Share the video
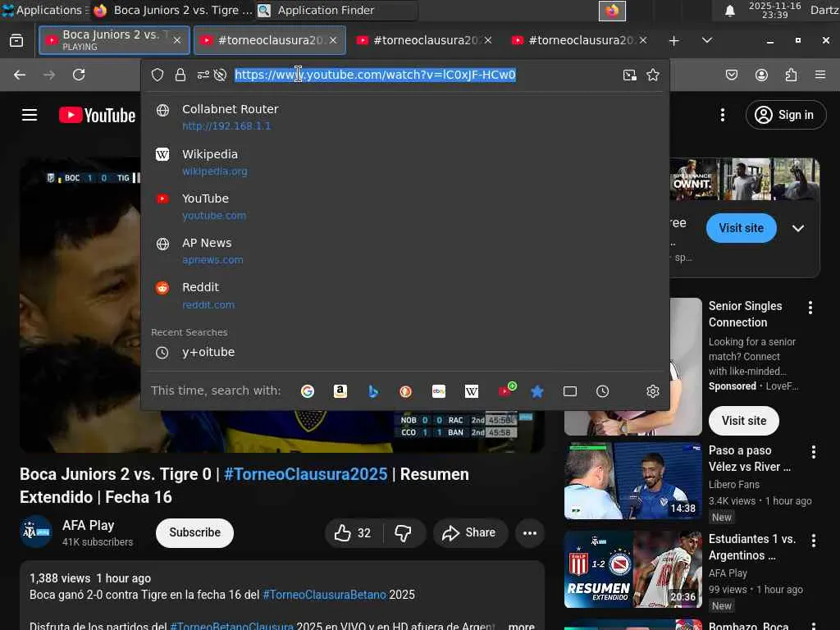The width and height of the screenshot is (840, 630). point(470,533)
